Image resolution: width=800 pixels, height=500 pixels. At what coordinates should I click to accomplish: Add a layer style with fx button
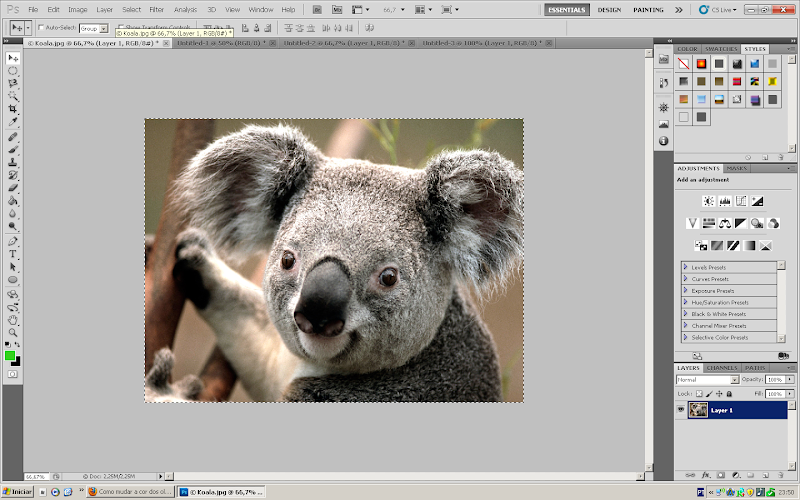pos(706,473)
